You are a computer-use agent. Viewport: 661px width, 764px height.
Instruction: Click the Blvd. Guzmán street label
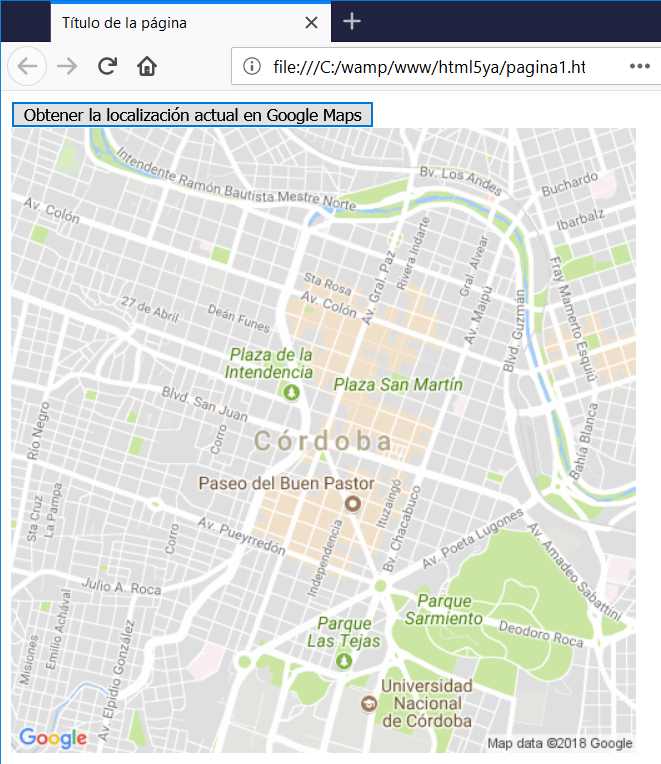pyautogui.click(x=514, y=330)
